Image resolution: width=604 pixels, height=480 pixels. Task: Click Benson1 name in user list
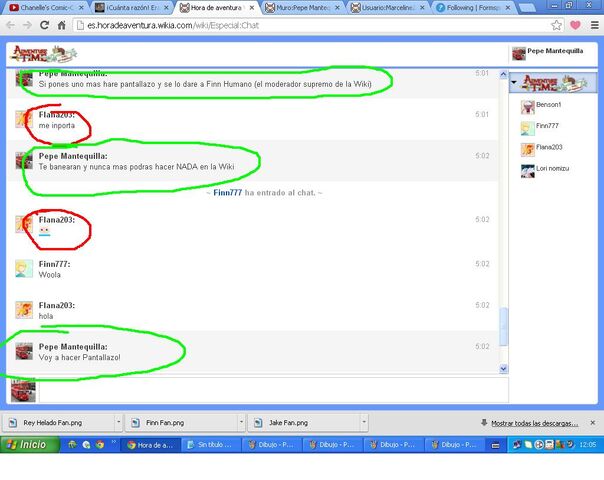(549, 104)
